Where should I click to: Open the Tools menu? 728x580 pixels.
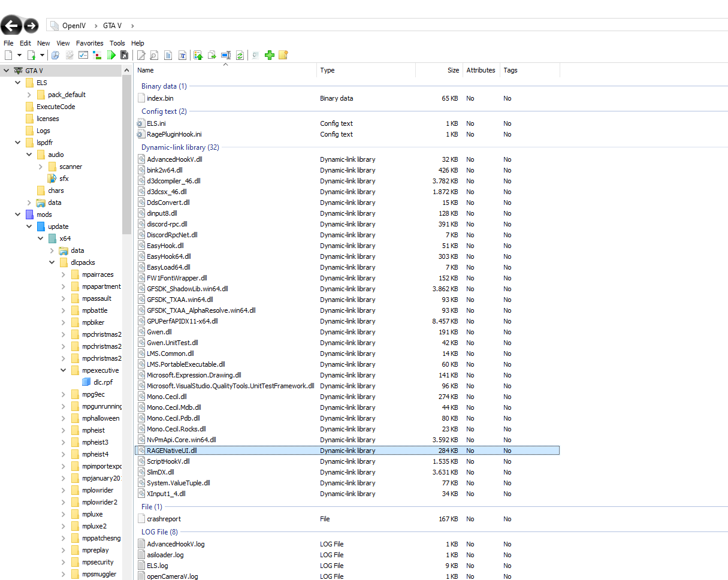(x=117, y=43)
